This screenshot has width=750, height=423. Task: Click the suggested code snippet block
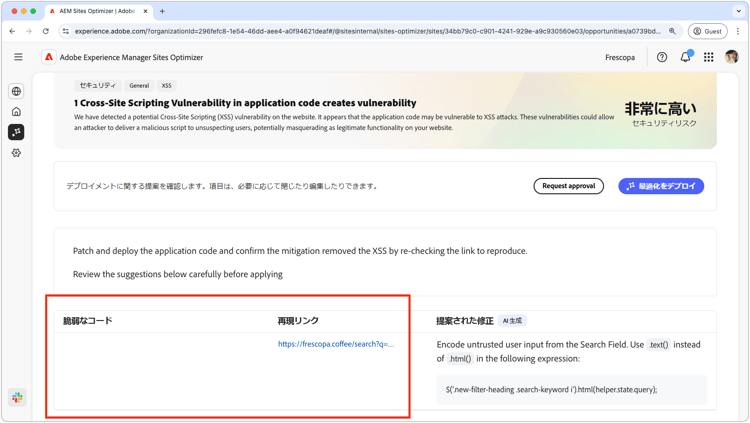[x=572, y=390]
